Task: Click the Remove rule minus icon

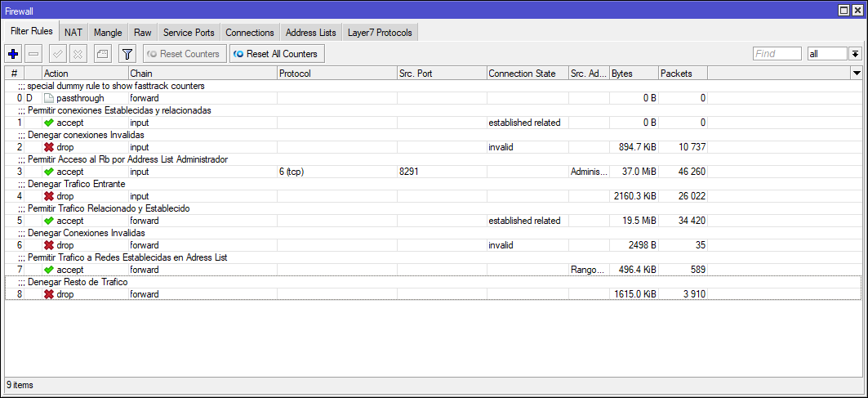Action: 34,54
